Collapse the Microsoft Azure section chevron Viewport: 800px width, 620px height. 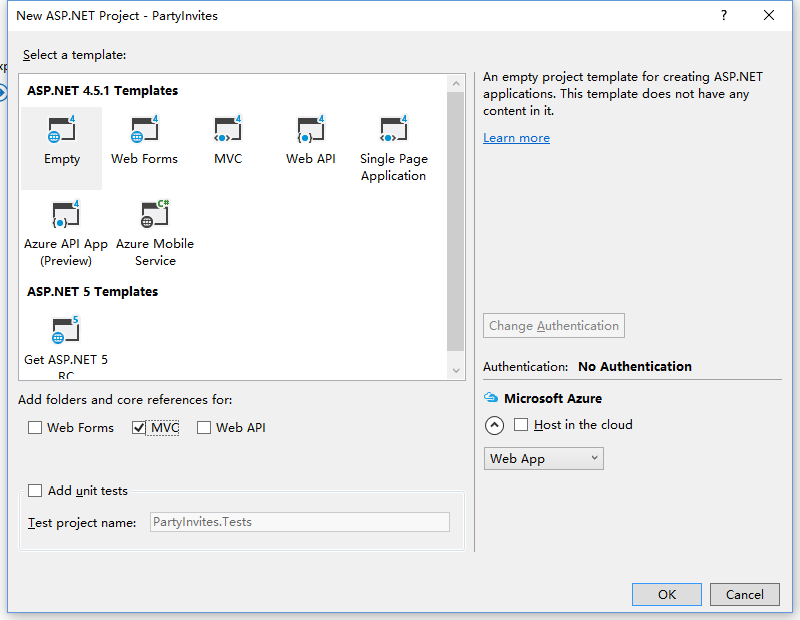(x=494, y=425)
